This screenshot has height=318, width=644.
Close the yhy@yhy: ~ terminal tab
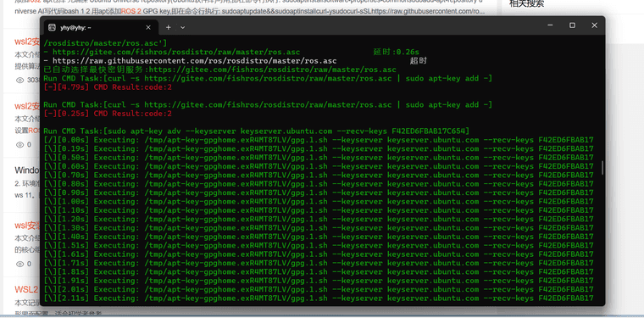[x=148, y=27]
